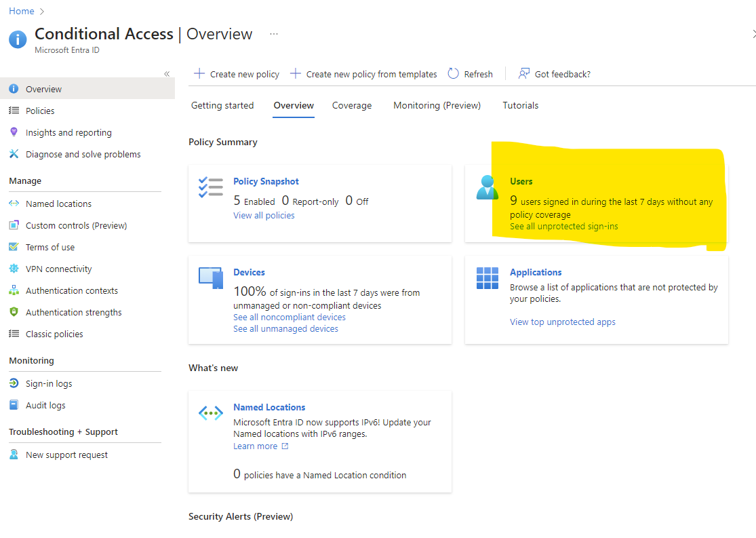Click the plus icon beside Create new policy

coord(199,74)
